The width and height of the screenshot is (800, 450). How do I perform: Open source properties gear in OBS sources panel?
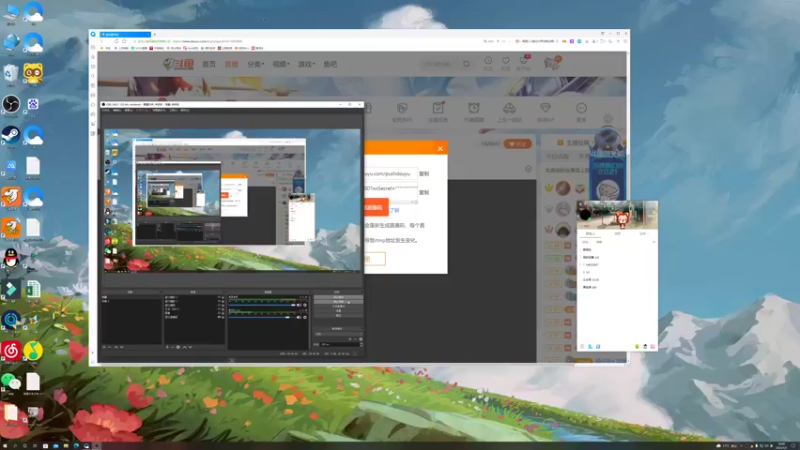click(x=178, y=347)
